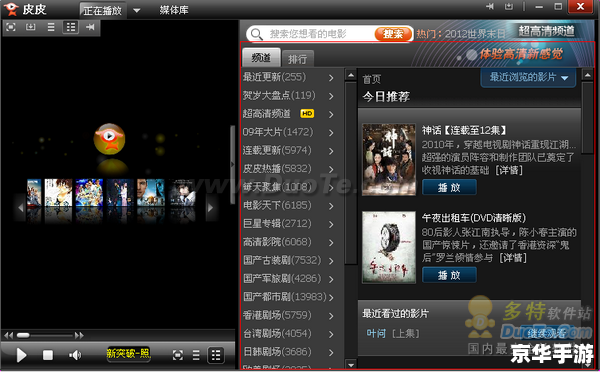
Task: Toggle pin-panel icon in top-left toolbar
Action: [90, 27]
